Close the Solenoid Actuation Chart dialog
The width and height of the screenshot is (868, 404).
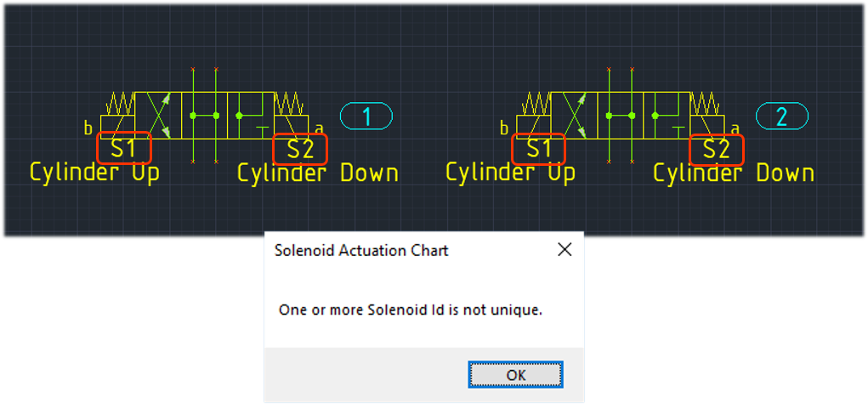coord(564,250)
